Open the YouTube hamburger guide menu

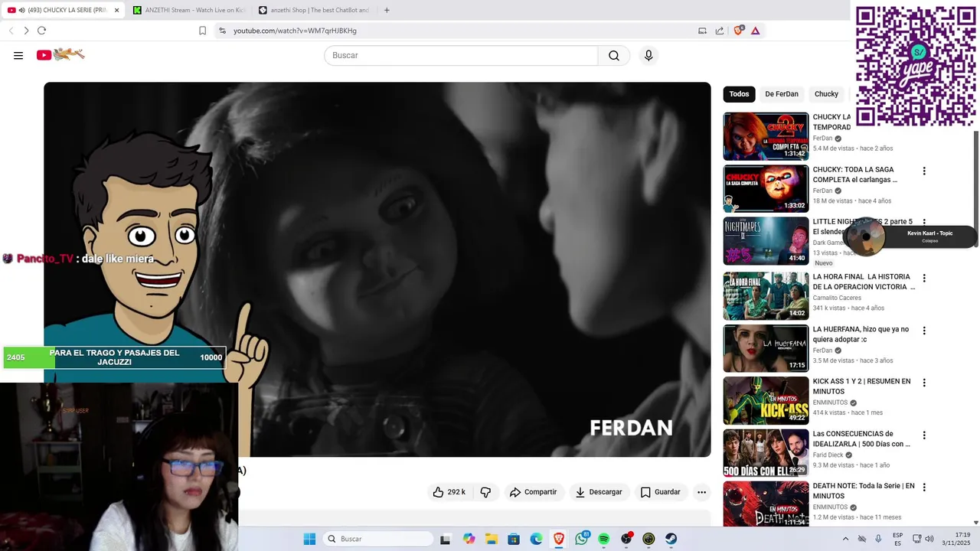pyautogui.click(x=18, y=55)
